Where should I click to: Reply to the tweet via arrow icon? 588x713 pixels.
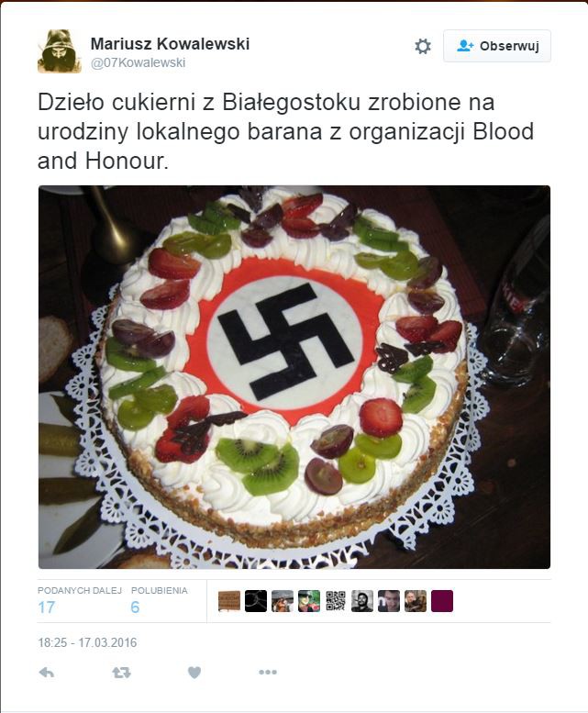click(x=47, y=672)
